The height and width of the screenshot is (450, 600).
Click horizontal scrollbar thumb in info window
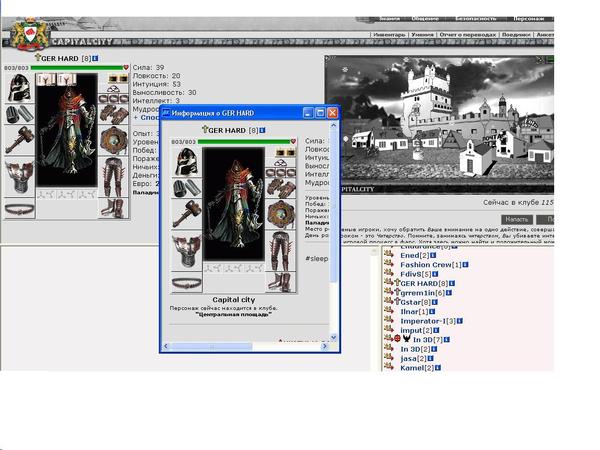[x=210, y=346]
